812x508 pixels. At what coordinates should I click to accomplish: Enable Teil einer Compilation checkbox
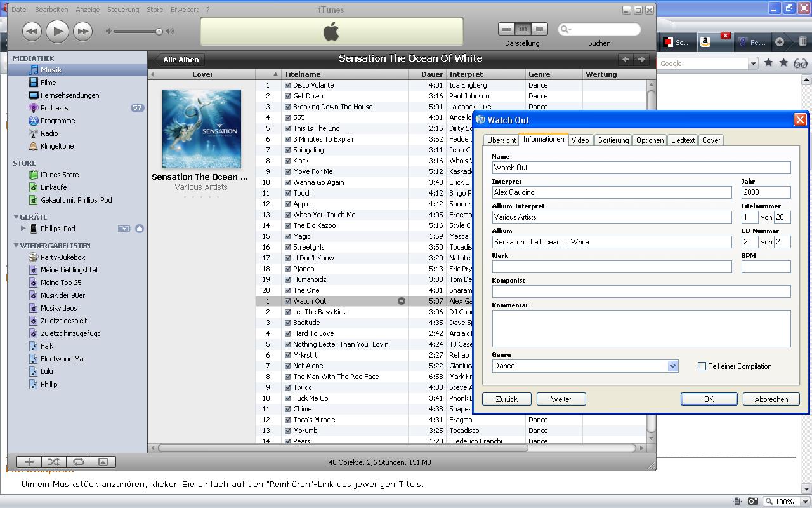(702, 366)
